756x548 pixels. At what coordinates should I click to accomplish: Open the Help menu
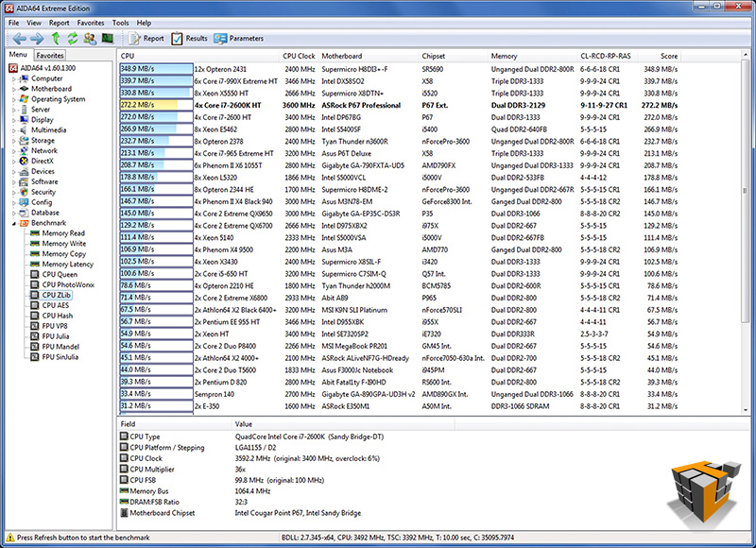click(144, 23)
